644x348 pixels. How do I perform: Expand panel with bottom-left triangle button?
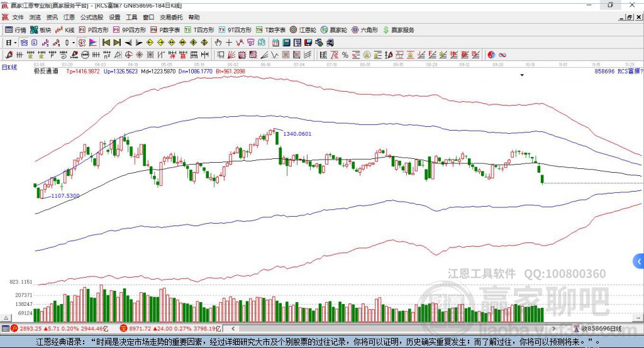[x=6, y=318]
